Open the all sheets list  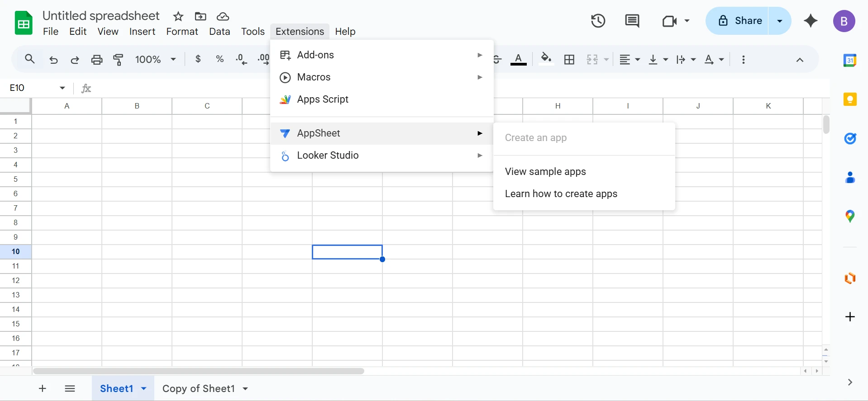[x=70, y=388]
